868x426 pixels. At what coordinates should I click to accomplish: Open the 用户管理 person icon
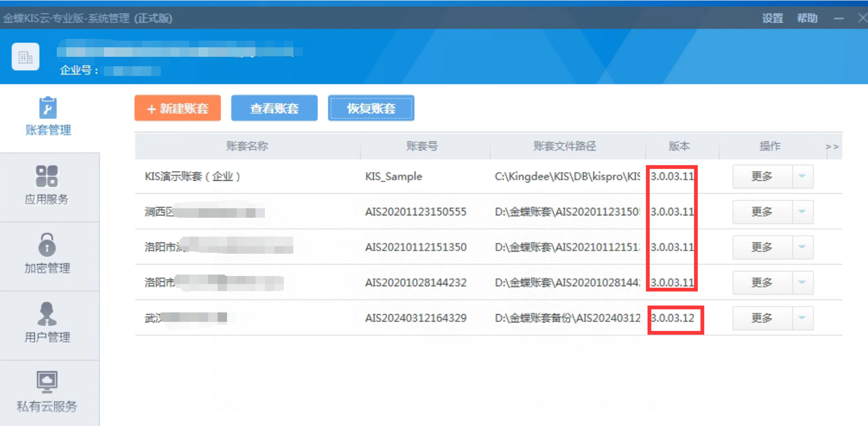[47, 314]
